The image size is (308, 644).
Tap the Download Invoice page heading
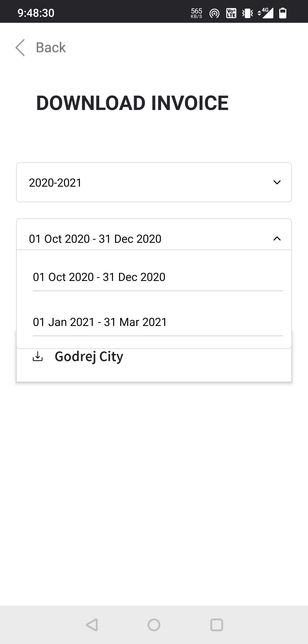(x=132, y=103)
